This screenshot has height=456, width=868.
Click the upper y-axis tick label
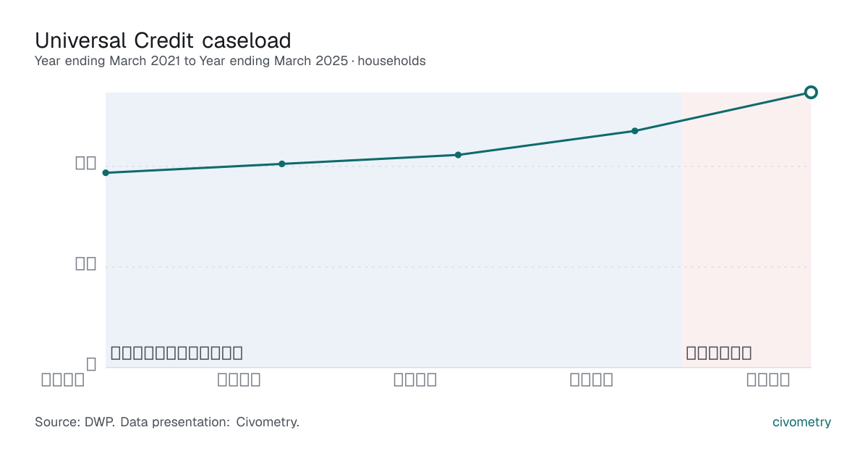click(x=86, y=163)
